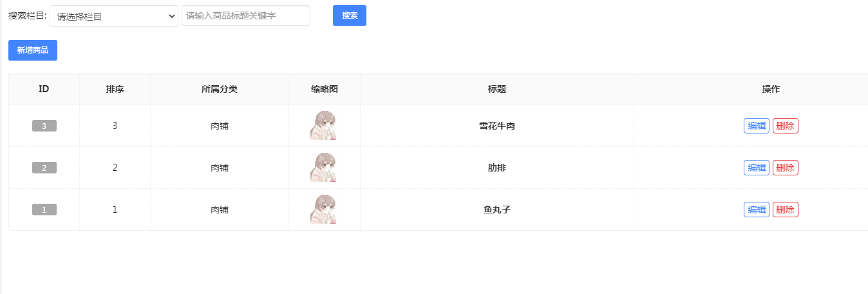Delete the 雪花牛肉 product row
This screenshot has height=294, width=868.
coord(786,126)
